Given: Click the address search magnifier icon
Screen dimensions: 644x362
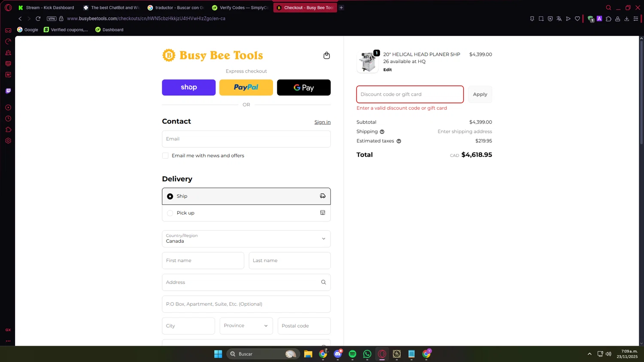Looking at the screenshot, I should (324, 282).
